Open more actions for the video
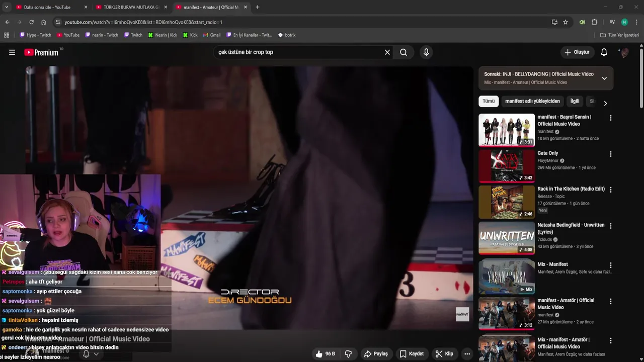The width and height of the screenshot is (644, 362). (x=467, y=354)
